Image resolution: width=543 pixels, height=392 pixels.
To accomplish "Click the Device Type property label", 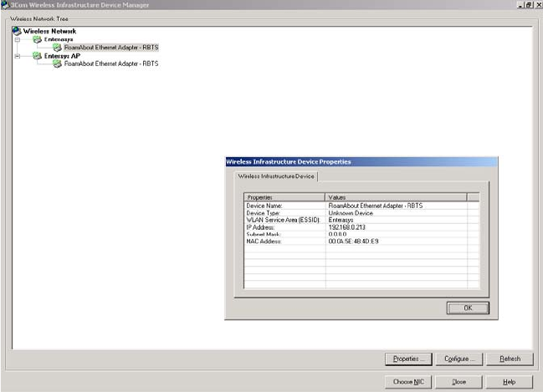I will pos(264,213).
